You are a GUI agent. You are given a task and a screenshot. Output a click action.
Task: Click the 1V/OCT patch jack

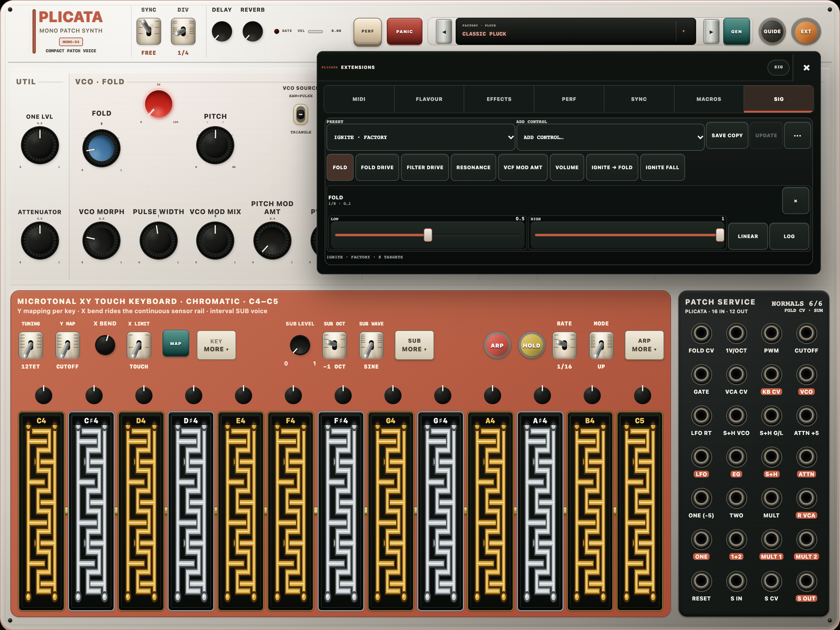click(736, 333)
